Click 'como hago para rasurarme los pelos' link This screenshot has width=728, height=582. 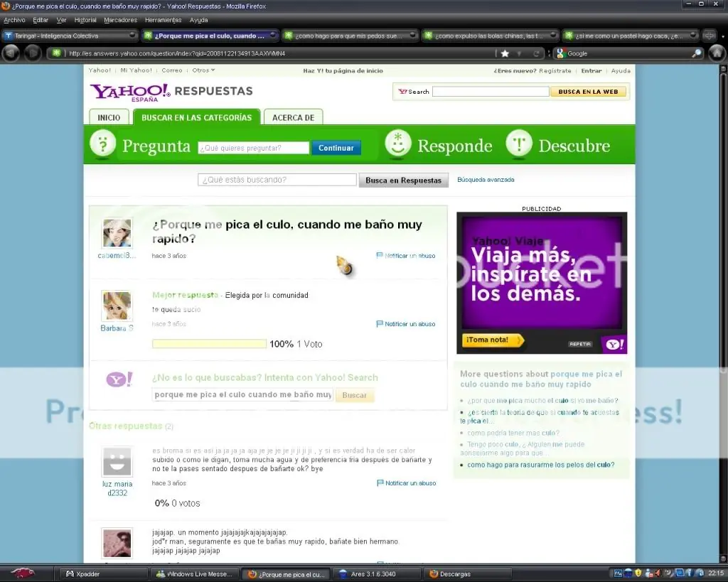540,465
